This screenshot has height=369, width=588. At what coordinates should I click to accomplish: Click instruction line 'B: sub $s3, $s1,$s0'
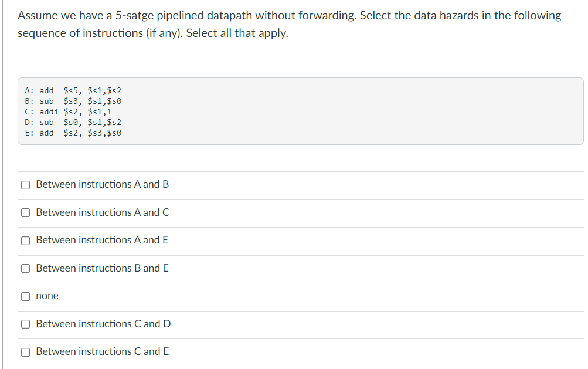[x=73, y=101]
